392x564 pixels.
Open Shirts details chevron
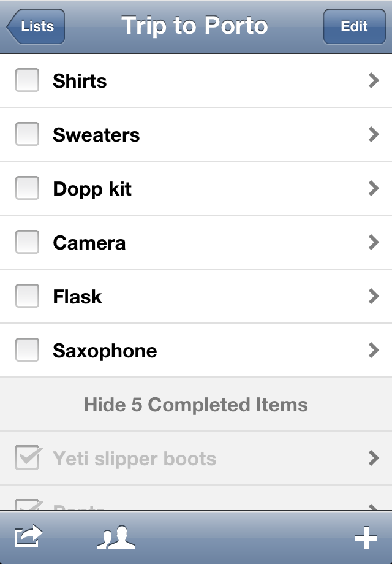point(374,80)
